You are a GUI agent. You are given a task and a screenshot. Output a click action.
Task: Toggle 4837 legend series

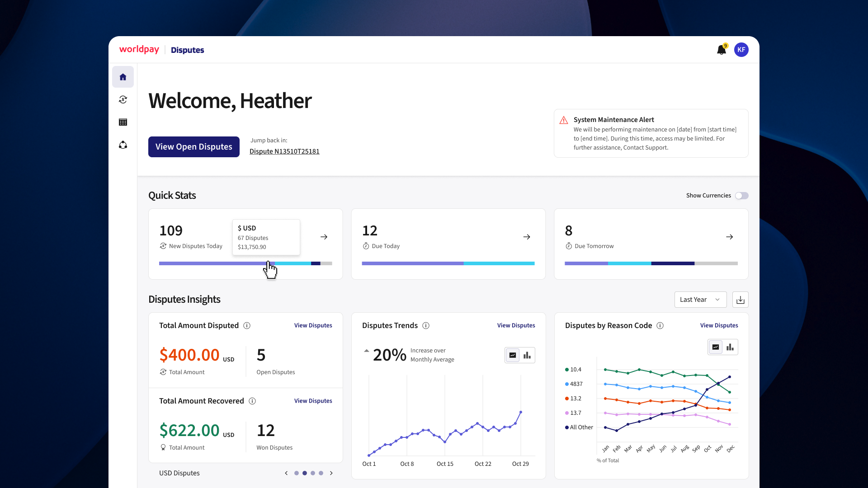574,384
